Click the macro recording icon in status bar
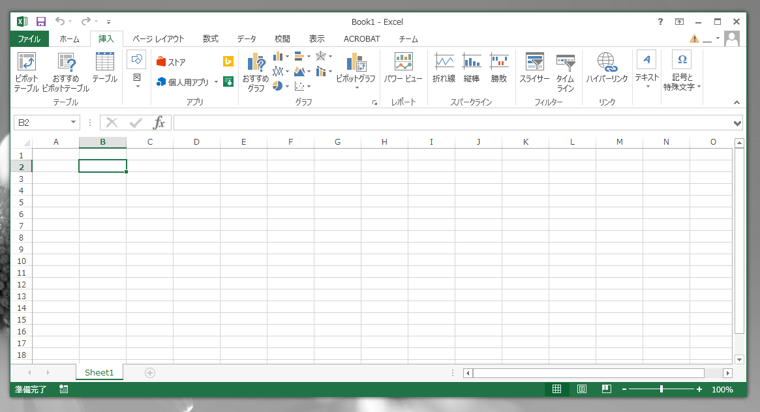This screenshot has height=412, width=760. coord(63,389)
